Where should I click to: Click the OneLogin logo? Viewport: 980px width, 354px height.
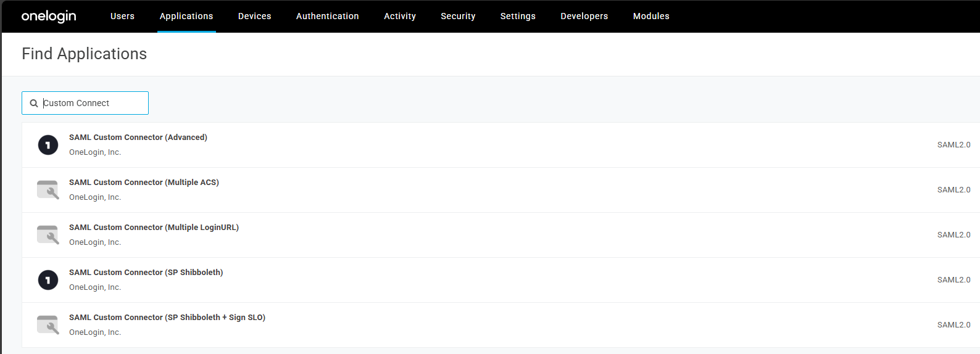(x=49, y=16)
